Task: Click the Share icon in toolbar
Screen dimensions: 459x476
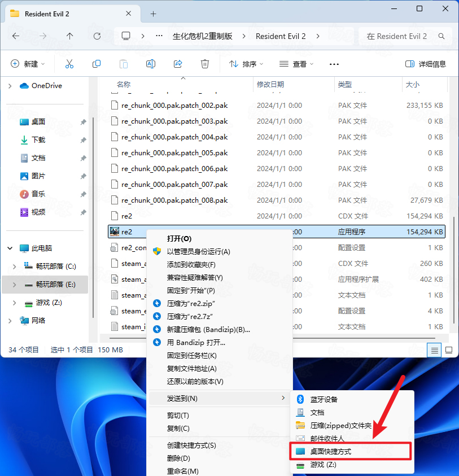Action: point(178,64)
